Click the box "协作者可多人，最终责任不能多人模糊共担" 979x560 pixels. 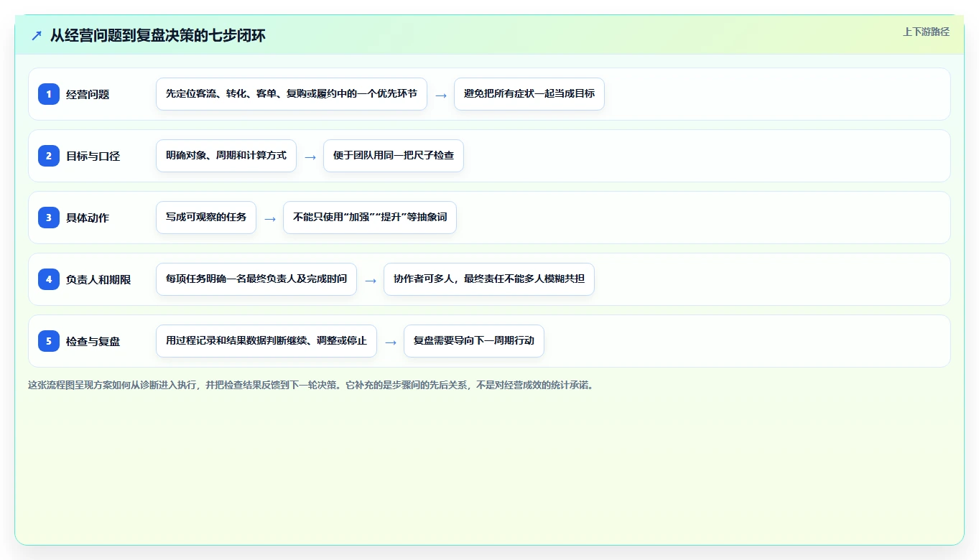tap(489, 279)
